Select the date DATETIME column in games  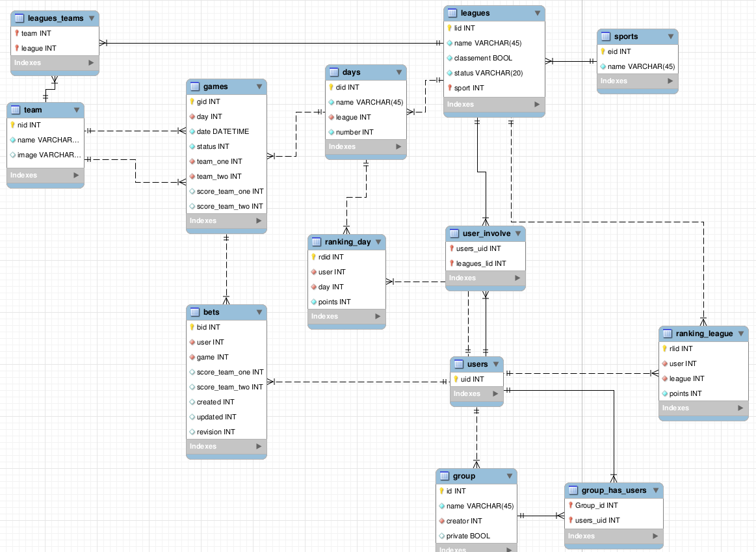(222, 131)
